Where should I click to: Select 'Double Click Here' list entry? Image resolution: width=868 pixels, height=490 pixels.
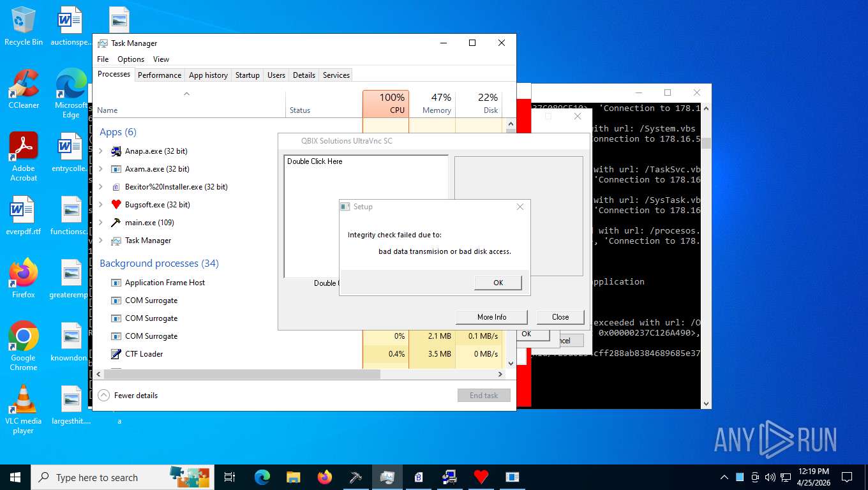315,161
